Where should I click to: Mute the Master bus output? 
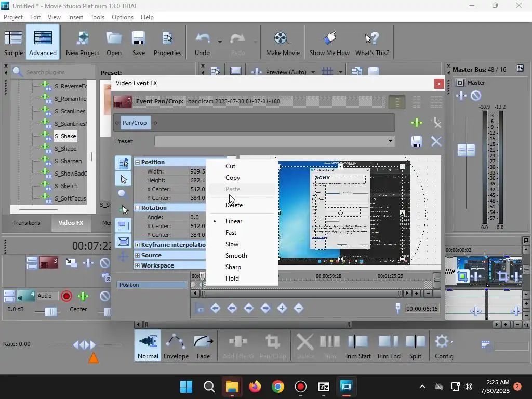point(476,96)
